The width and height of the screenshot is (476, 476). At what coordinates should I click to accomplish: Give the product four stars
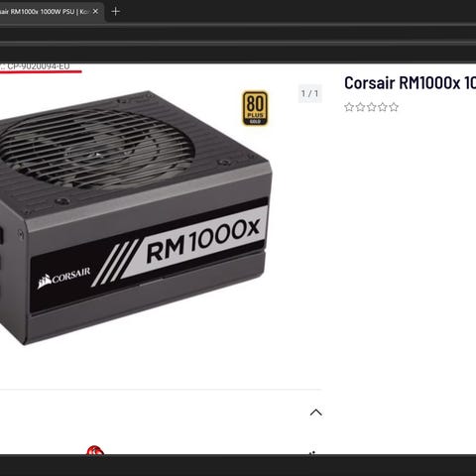[383, 107]
